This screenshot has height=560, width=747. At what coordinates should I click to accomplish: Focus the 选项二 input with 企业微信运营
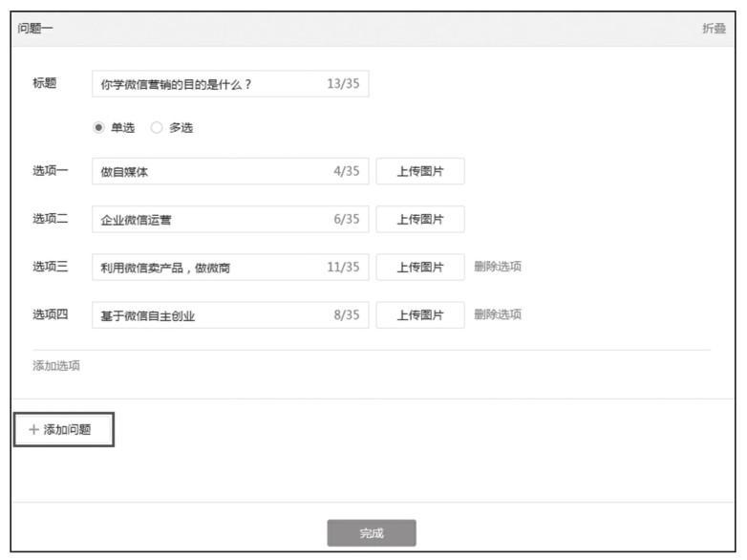pos(230,219)
